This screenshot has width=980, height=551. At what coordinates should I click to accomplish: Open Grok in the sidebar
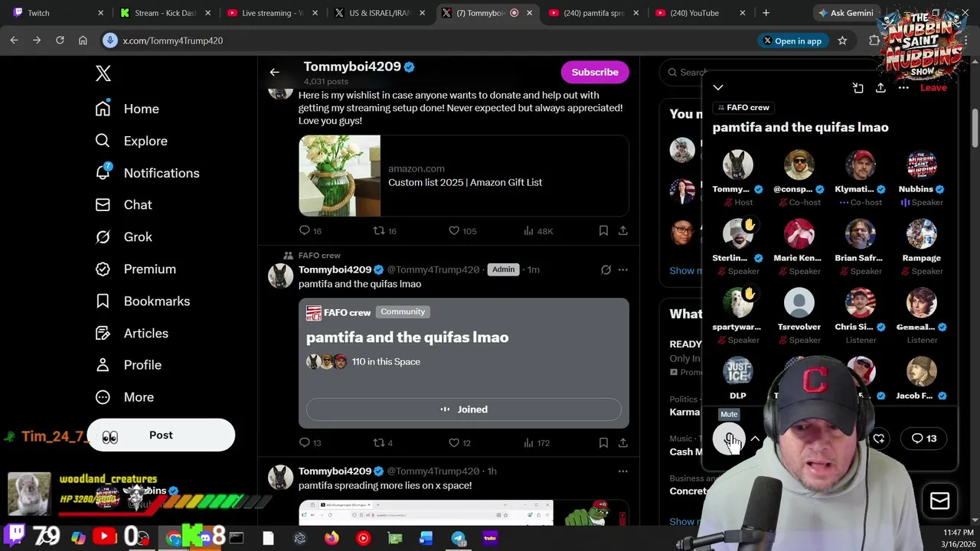coord(123,237)
